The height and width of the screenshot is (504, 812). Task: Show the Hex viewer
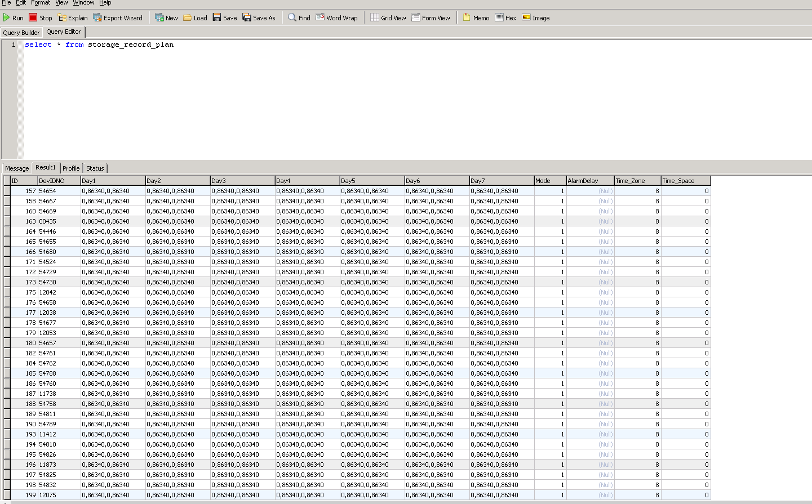(506, 17)
